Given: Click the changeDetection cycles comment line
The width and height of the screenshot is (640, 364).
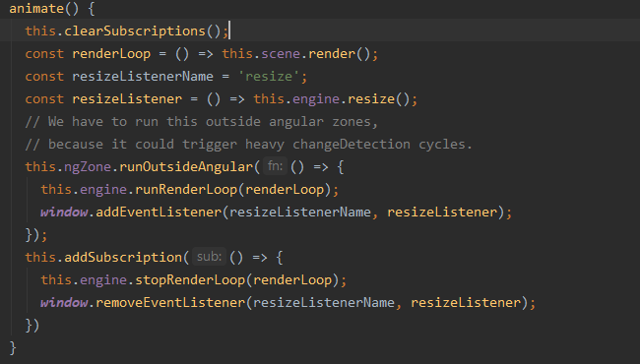Looking at the screenshot, I should [x=248, y=145].
